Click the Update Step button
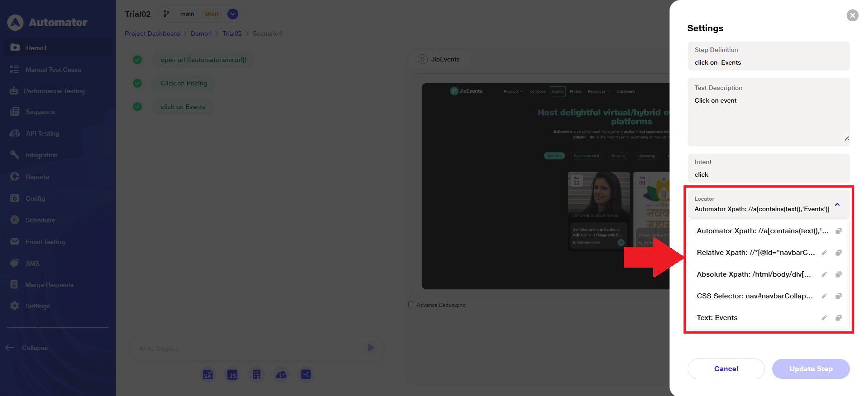 tap(811, 369)
